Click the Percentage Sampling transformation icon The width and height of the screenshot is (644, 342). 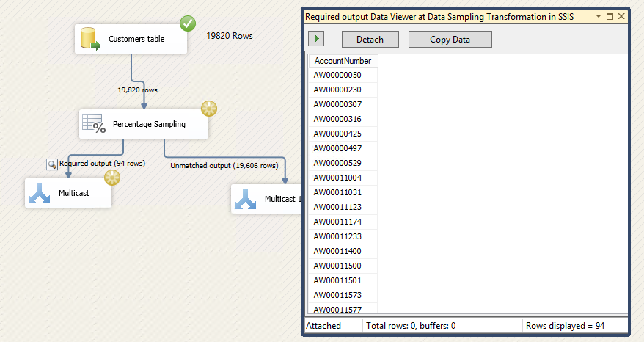pos(94,124)
